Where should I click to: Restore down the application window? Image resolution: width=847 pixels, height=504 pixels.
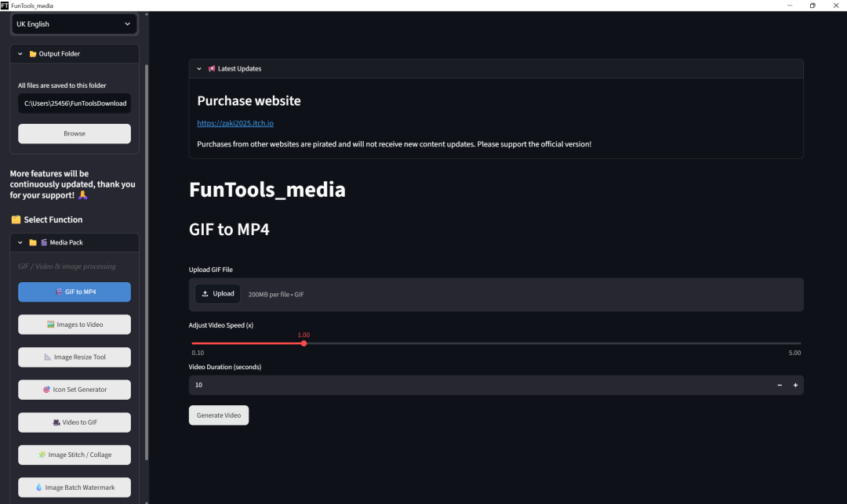click(812, 5)
